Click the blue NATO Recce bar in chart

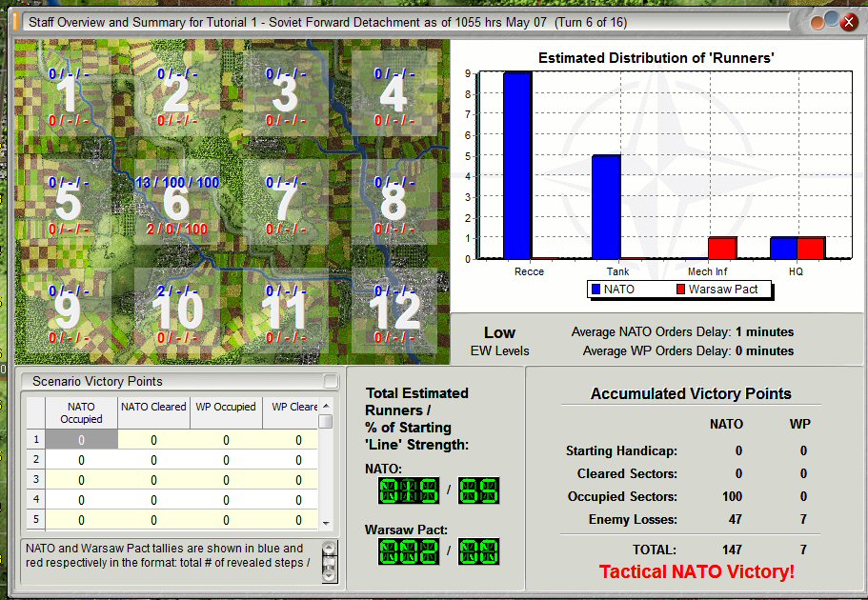click(x=517, y=165)
